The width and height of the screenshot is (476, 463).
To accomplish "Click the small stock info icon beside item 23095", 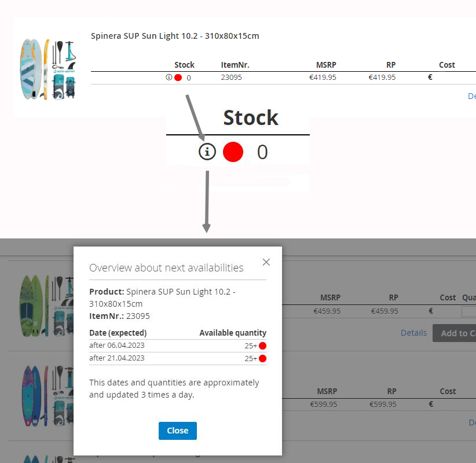I will [169, 78].
